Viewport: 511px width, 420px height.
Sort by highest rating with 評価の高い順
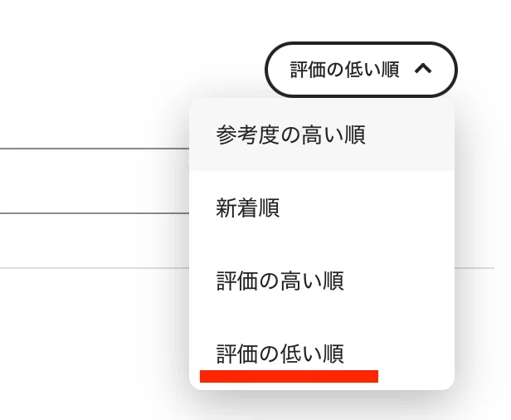click(x=322, y=281)
